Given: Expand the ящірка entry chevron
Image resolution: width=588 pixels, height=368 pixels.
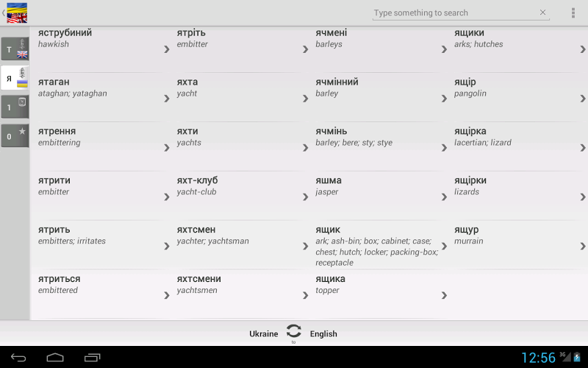Looking at the screenshot, I should pyautogui.click(x=583, y=148).
